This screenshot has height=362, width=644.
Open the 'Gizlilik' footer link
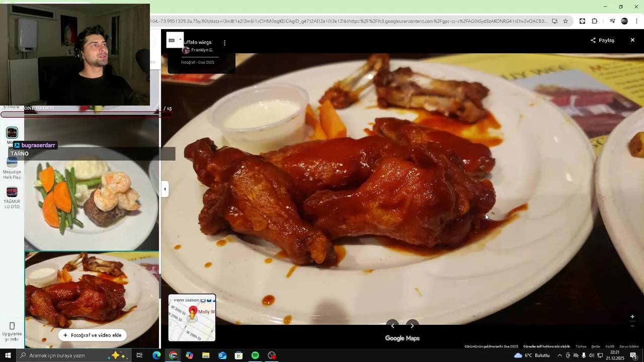coord(610,346)
